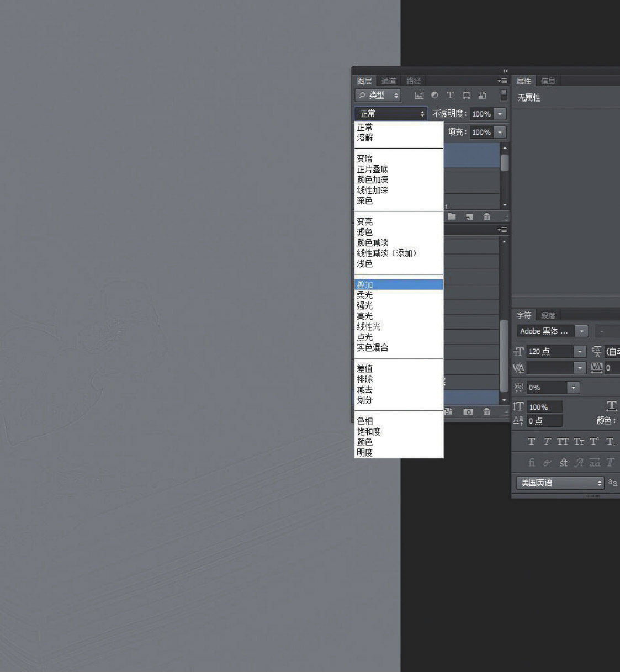Click the pixel layer filter icon
The height and width of the screenshot is (672, 620).
click(x=419, y=96)
